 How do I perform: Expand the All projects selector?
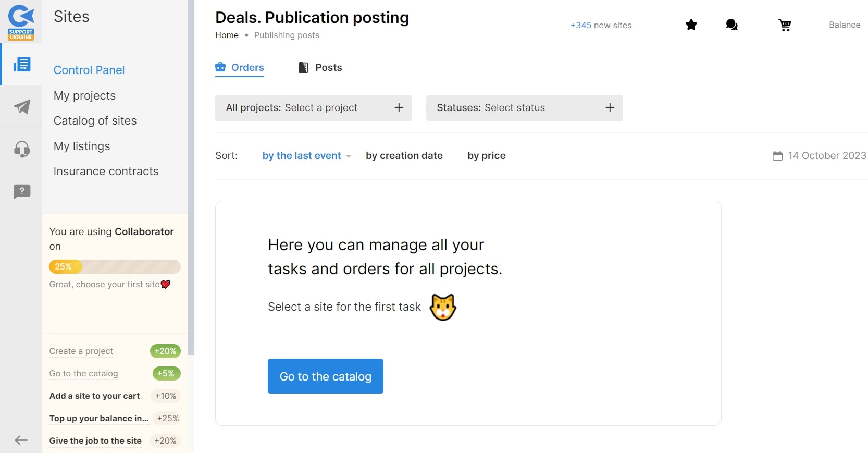tap(314, 108)
